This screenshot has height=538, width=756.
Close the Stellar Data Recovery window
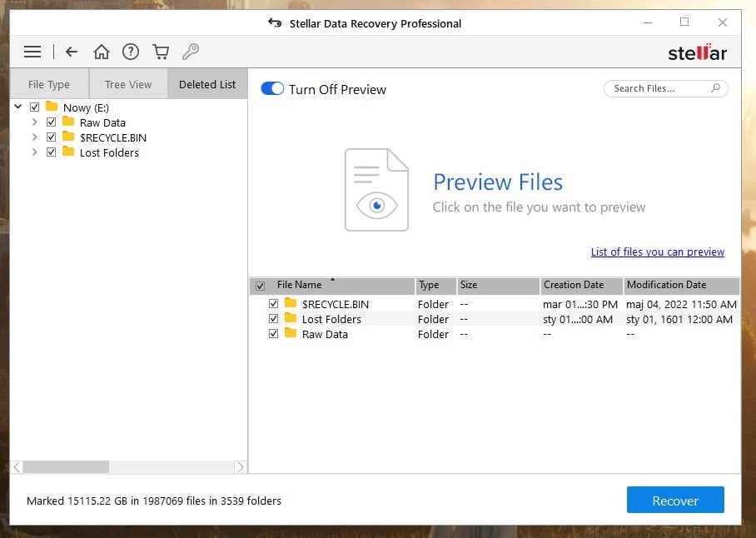click(x=722, y=22)
